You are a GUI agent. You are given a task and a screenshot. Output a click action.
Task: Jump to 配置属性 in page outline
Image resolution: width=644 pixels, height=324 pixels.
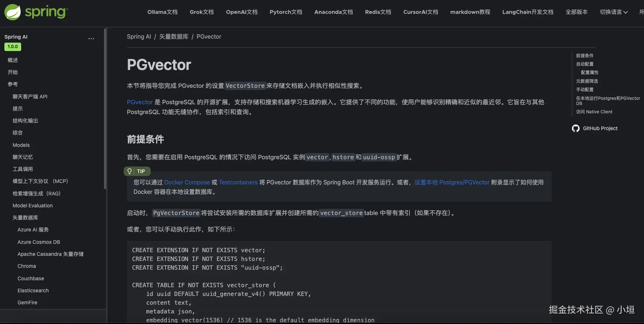click(x=590, y=72)
